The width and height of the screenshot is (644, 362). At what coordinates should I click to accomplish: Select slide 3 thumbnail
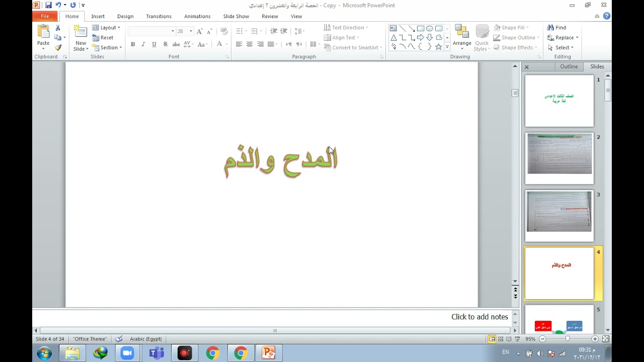[559, 216]
